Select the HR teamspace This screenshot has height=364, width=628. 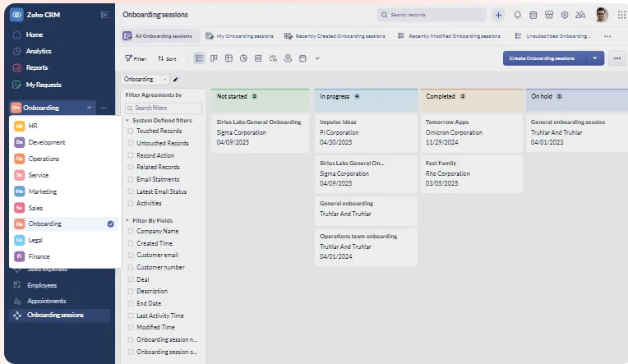pos(66,126)
